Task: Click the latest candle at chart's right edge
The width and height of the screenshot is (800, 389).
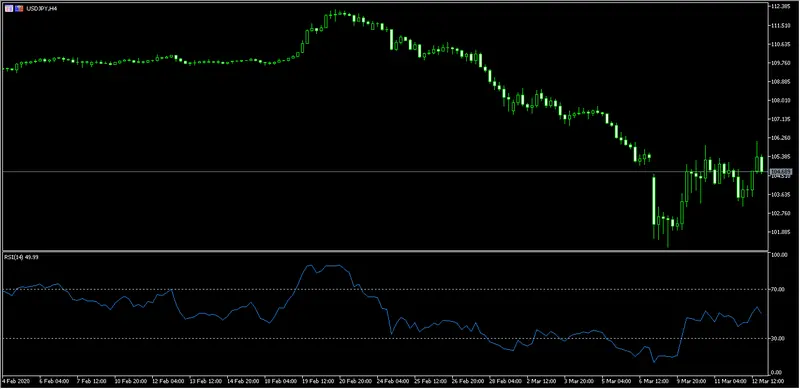Action: coord(762,164)
